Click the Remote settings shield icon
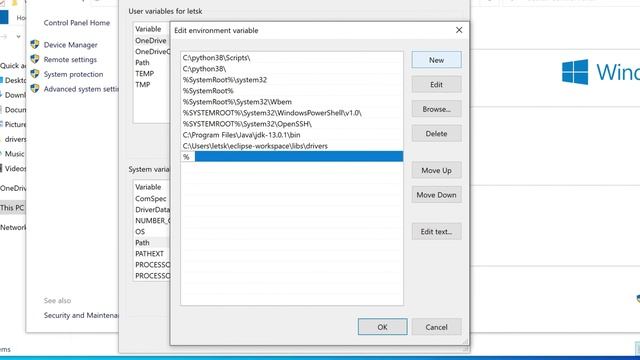The image size is (640, 360). [35, 59]
